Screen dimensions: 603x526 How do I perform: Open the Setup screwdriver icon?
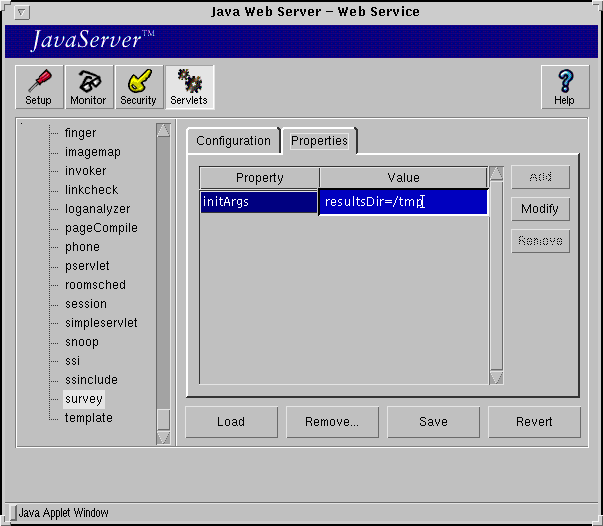pos(39,87)
